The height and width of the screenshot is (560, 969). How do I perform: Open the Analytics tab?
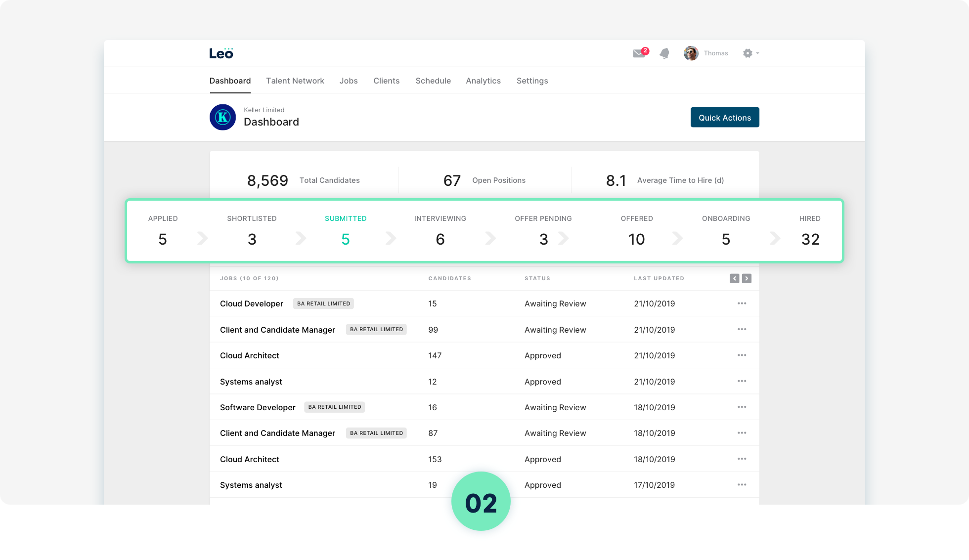tap(483, 81)
